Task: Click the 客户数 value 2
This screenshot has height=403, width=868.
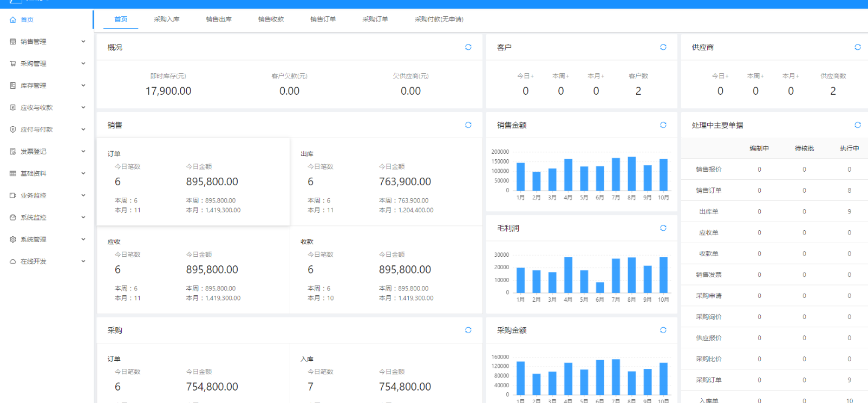Action: tap(638, 91)
